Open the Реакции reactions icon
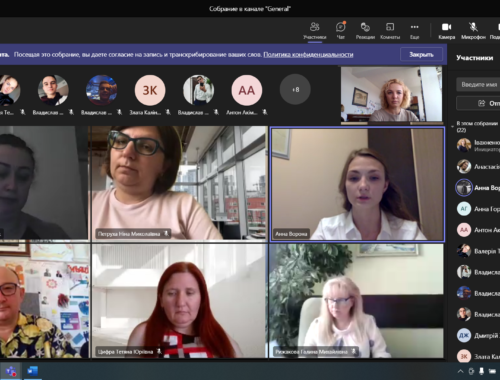 click(365, 30)
